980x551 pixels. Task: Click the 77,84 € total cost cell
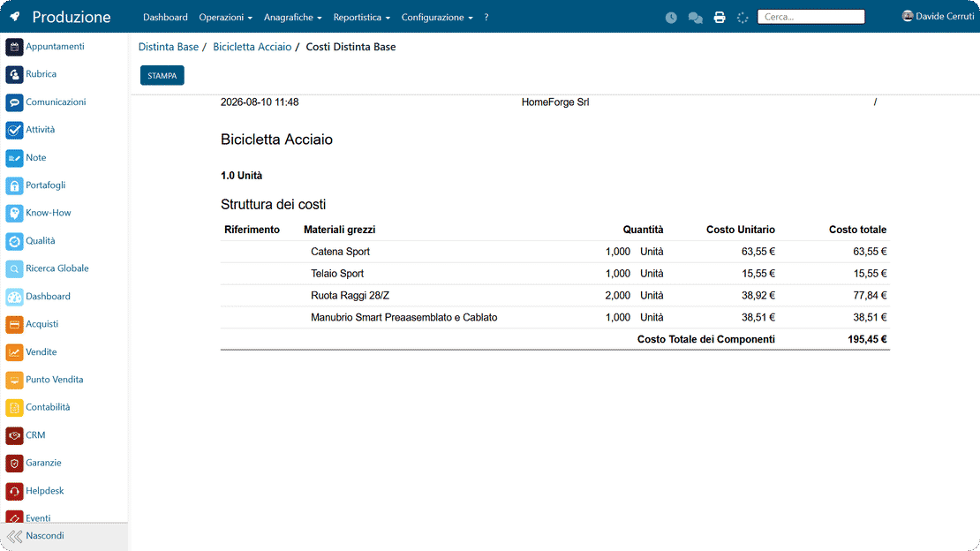coord(870,295)
